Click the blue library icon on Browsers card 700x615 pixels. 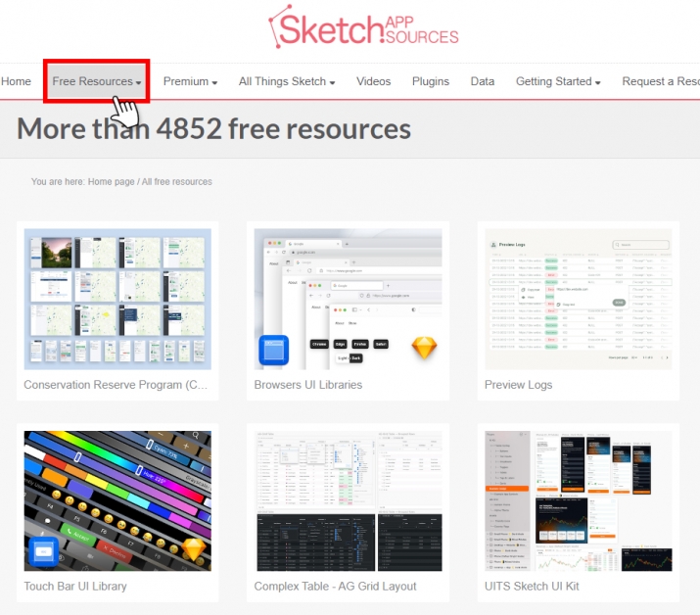274,351
